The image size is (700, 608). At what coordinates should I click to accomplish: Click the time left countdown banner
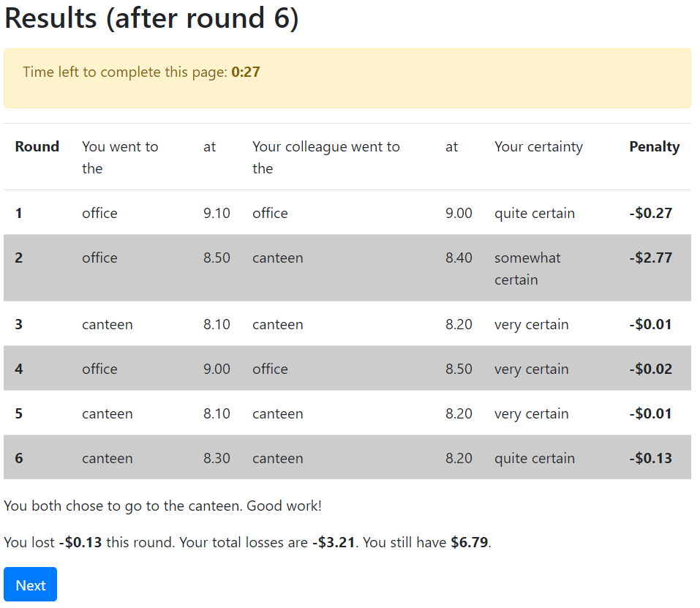[x=347, y=78]
